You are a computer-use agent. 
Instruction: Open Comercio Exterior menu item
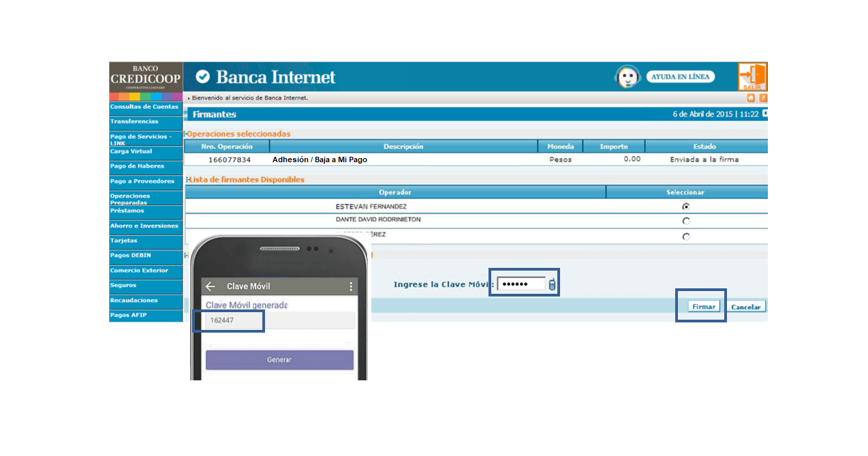(146, 271)
